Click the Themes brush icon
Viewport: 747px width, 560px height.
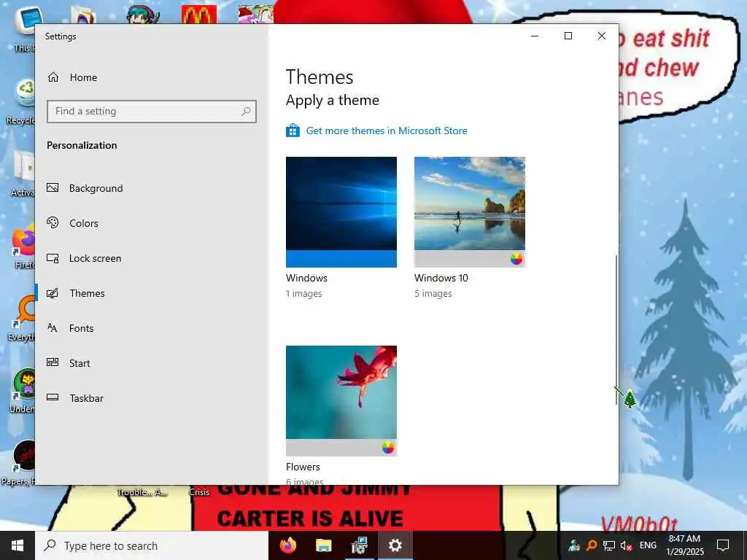coord(53,293)
